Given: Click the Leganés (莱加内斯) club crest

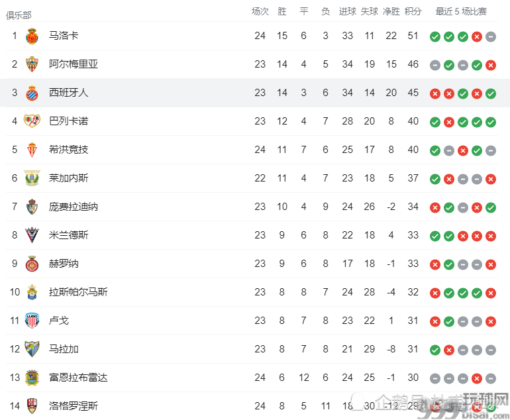Looking at the screenshot, I should pyautogui.click(x=32, y=178).
